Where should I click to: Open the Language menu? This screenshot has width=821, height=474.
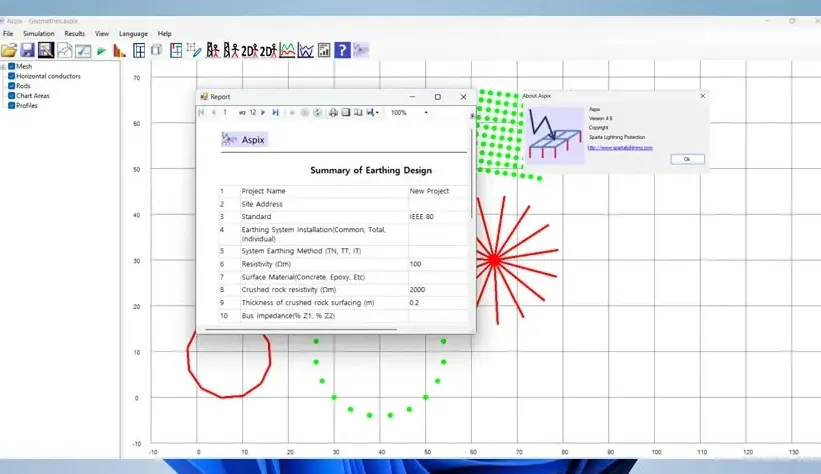click(x=134, y=34)
